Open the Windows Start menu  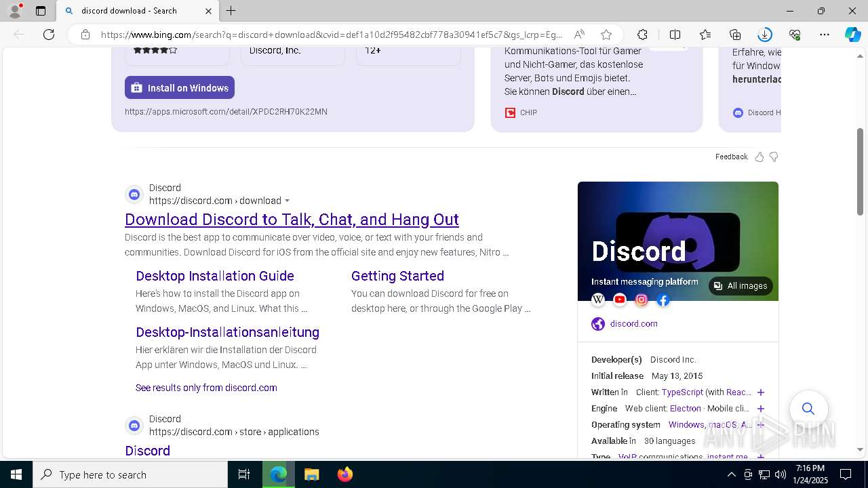16,474
